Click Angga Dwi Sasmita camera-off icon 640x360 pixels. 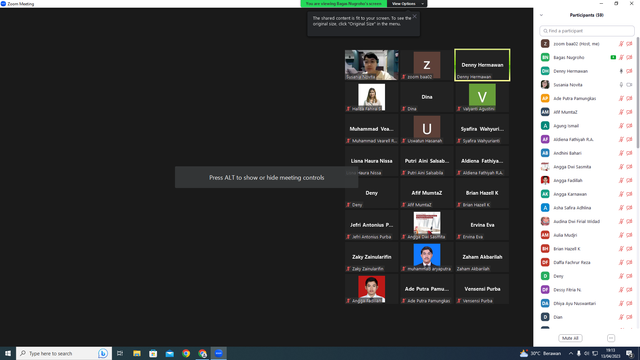[x=629, y=167]
